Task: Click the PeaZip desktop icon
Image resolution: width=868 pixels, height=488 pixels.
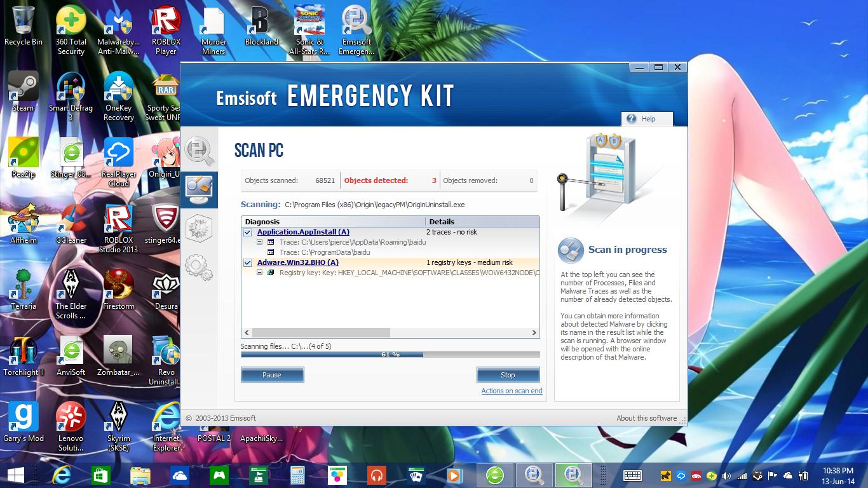Action: pyautogui.click(x=24, y=158)
